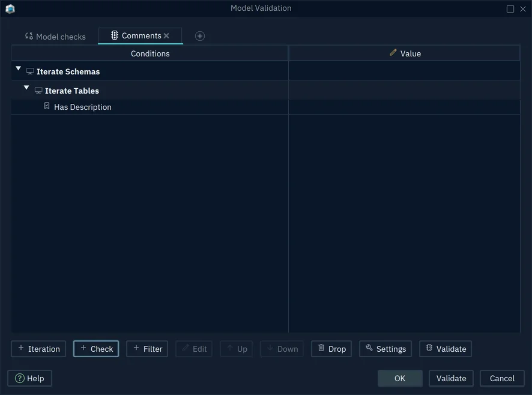Screen dimensions: 532x395
Task: Click the Comments tab traffic-light icon
Action: pyautogui.click(x=115, y=35)
